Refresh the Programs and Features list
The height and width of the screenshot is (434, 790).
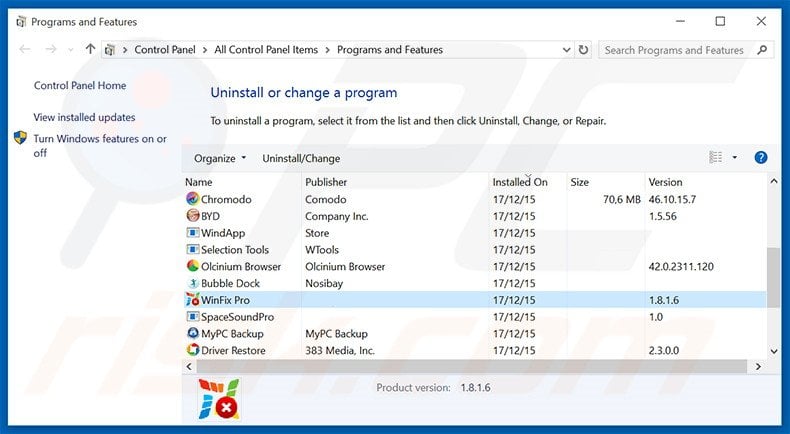583,50
